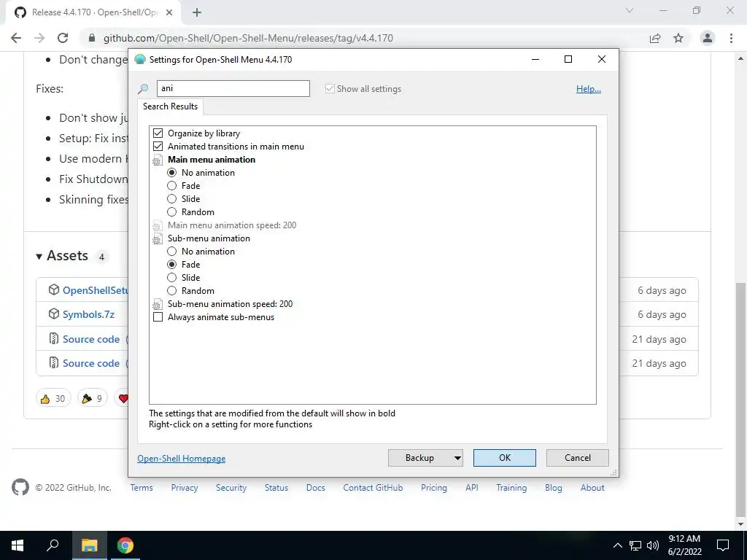This screenshot has width=747, height=560.
Task: Click the Main menu animation setting label
Action: click(x=212, y=160)
